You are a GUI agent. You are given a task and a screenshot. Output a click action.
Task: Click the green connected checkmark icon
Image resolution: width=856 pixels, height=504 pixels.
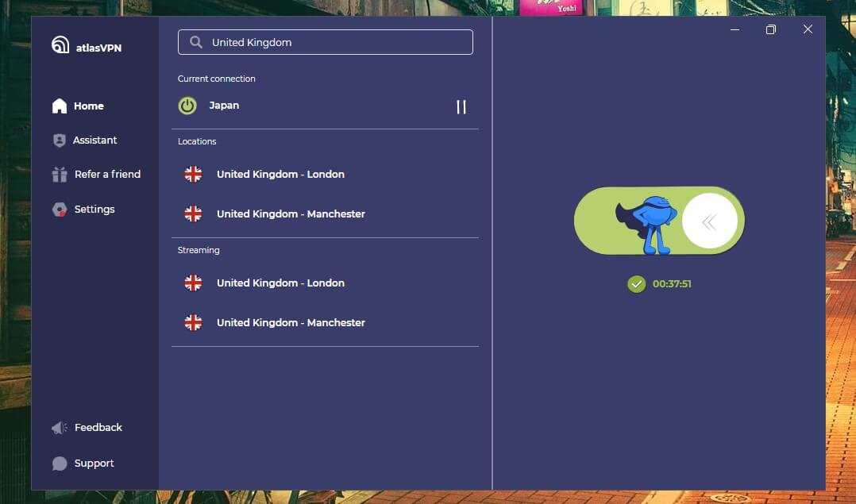637,284
